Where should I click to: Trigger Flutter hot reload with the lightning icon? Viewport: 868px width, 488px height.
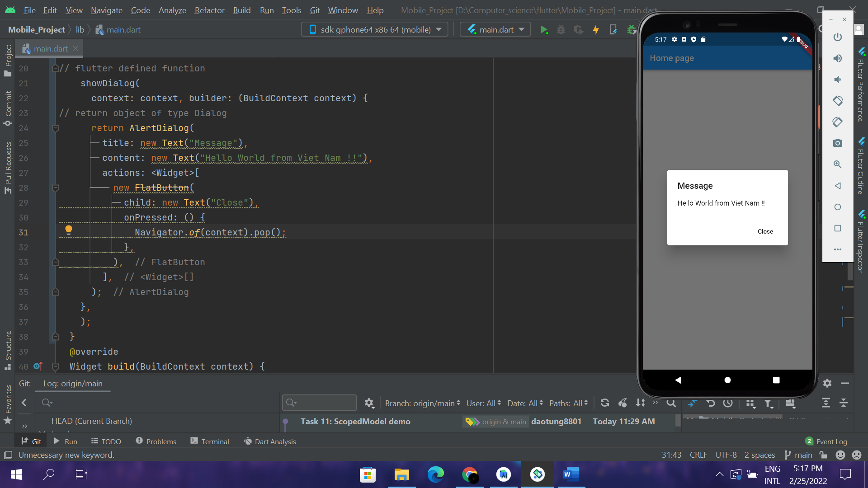point(596,29)
